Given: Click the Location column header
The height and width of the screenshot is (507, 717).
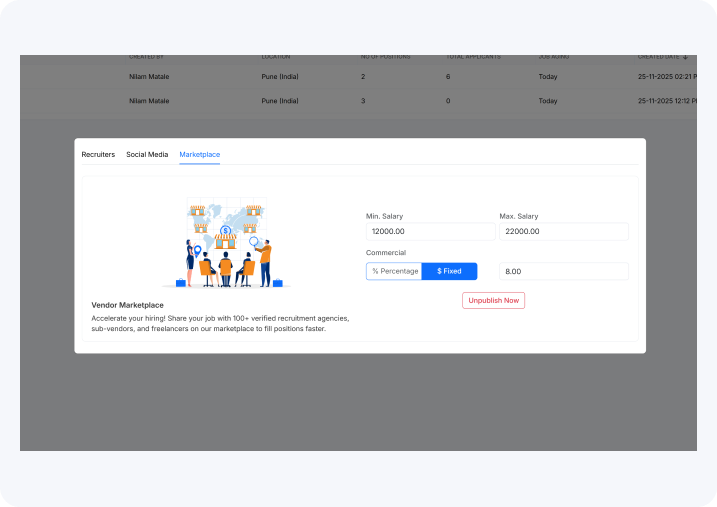Looking at the screenshot, I should [x=276, y=58].
